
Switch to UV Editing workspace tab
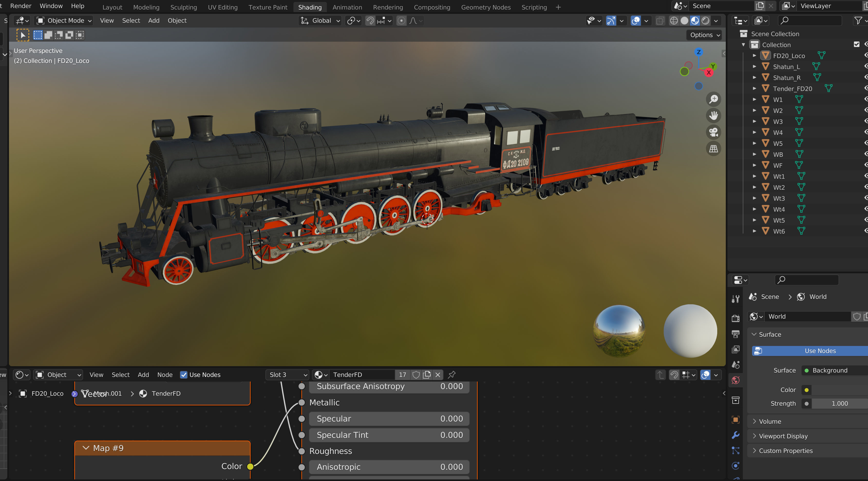point(222,7)
